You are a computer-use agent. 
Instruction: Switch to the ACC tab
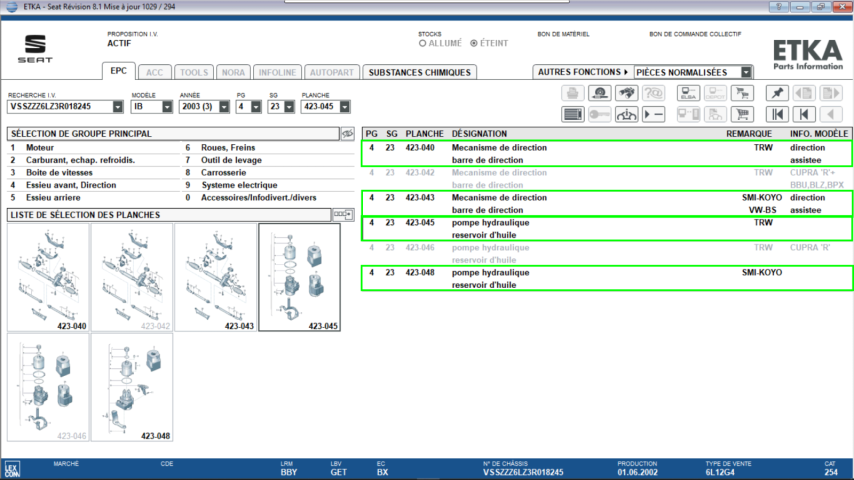154,72
